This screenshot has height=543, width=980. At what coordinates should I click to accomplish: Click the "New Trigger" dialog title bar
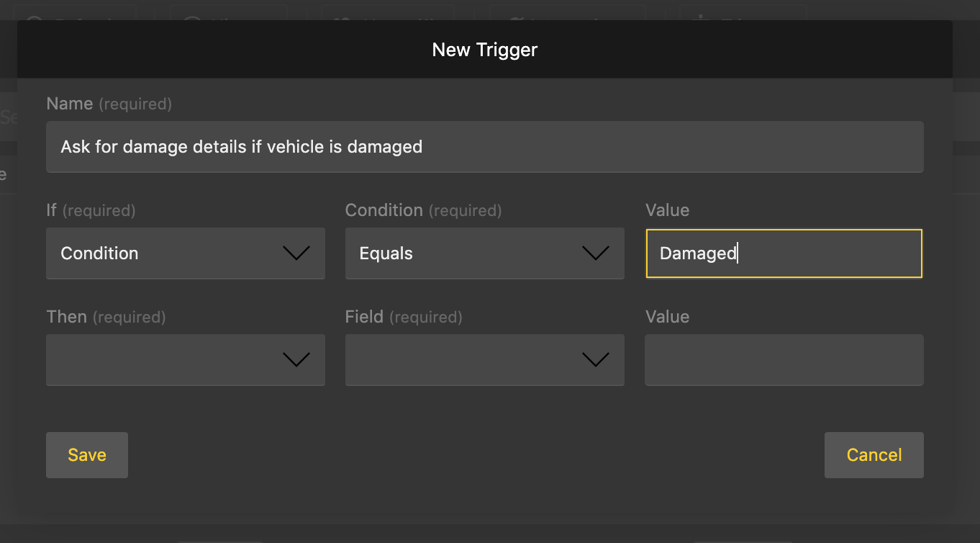pos(484,50)
